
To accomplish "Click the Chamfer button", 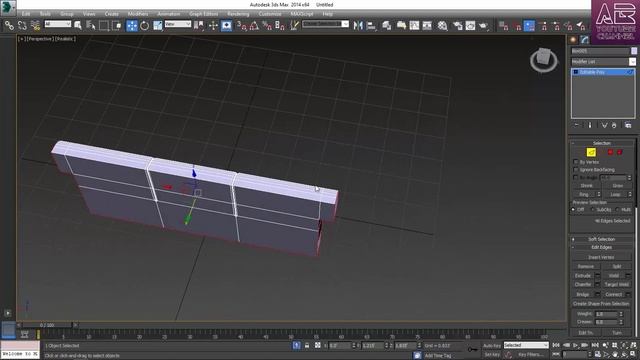I will [x=583, y=284].
